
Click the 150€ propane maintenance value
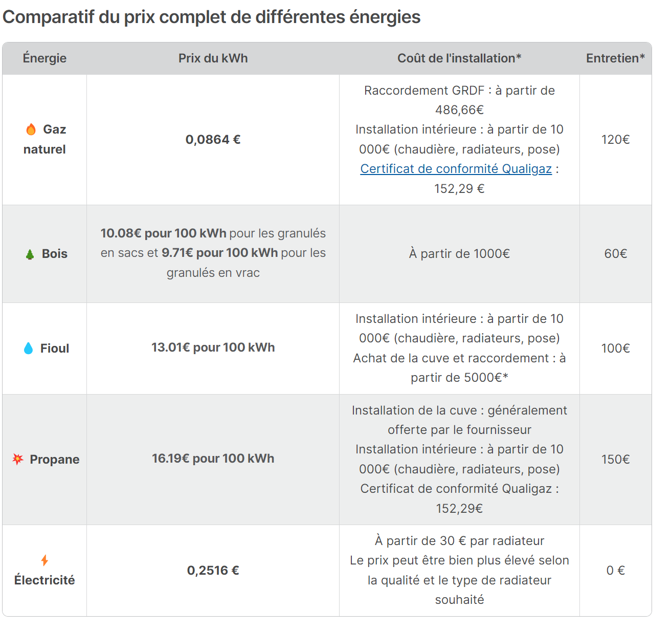[x=615, y=460]
